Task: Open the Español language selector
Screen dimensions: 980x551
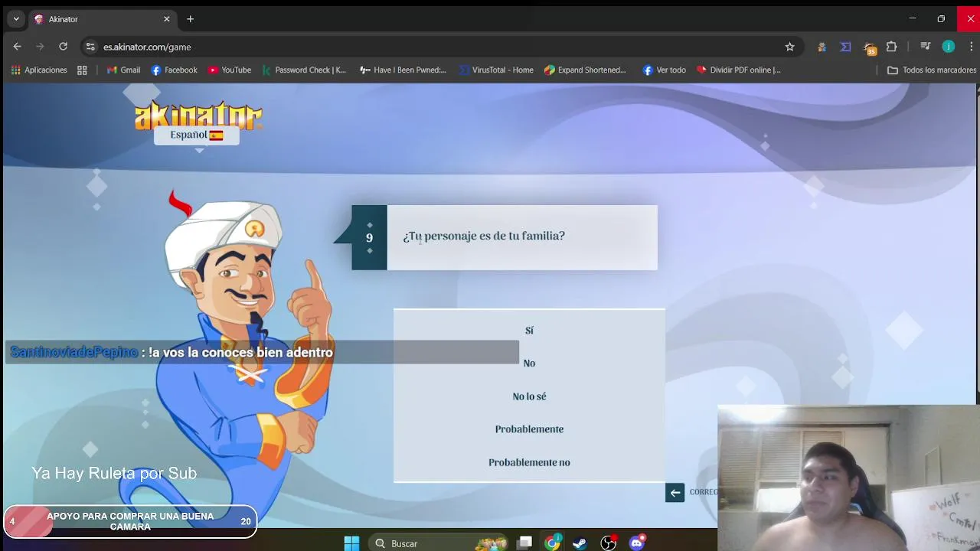Action: coord(197,135)
